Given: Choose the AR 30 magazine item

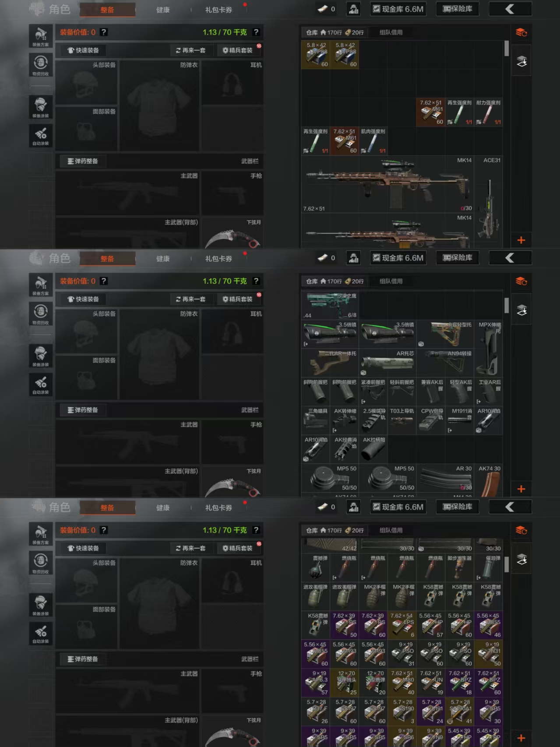Looking at the screenshot, I should [445, 478].
